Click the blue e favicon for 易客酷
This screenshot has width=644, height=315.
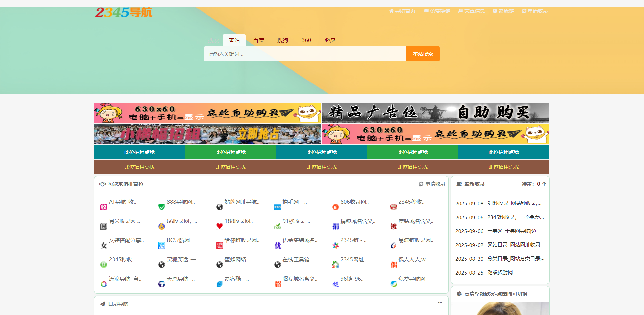pyautogui.click(x=220, y=284)
